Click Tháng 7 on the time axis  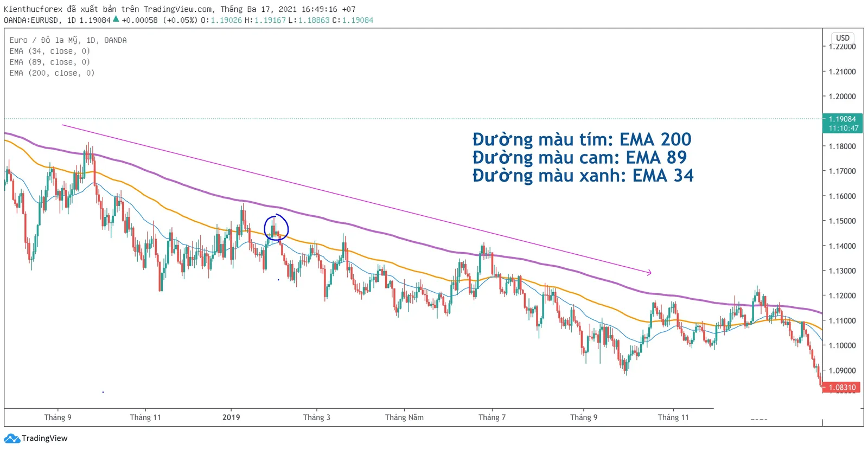(x=492, y=417)
